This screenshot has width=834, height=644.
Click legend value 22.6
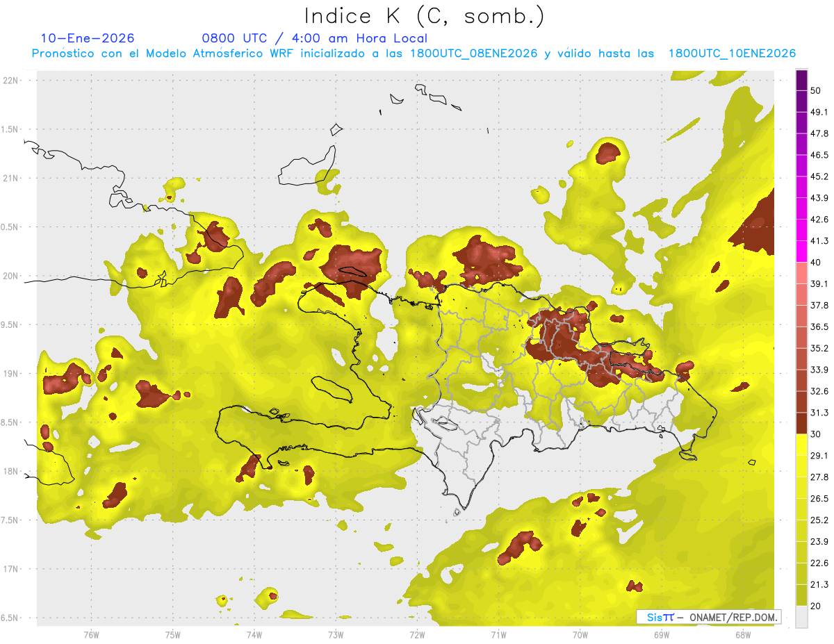coord(819,563)
